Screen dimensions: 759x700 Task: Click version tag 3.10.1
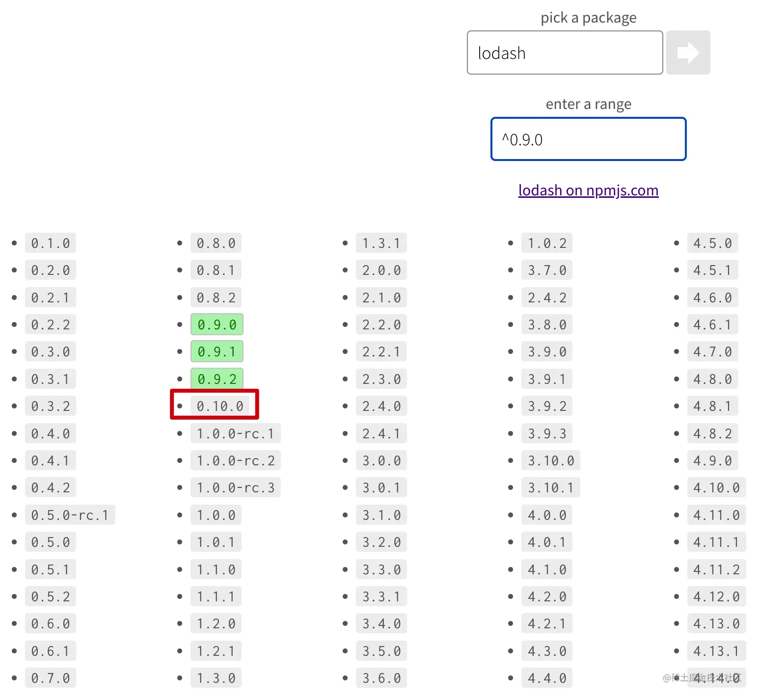(550, 487)
